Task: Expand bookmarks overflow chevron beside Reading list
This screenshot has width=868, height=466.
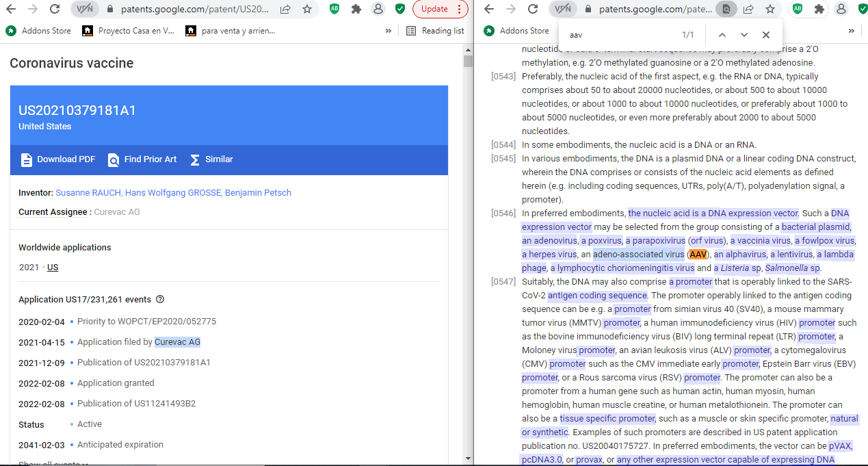Action: pos(389,31)
